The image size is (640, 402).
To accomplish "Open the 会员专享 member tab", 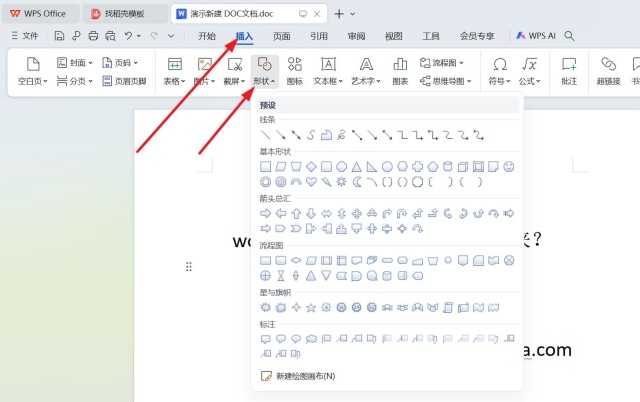I will click(477, 36).
